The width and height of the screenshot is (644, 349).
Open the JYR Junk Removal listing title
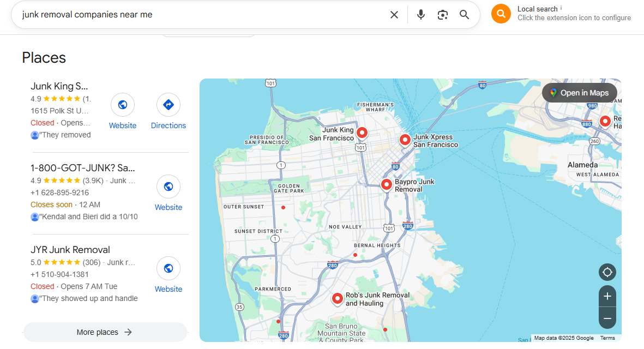click(70, 250)
